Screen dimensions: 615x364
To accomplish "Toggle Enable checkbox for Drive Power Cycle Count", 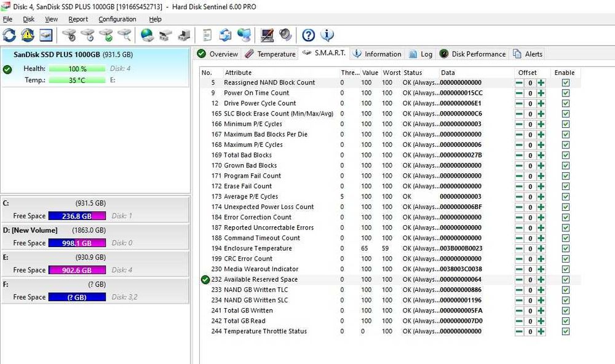I will (566, 103).
